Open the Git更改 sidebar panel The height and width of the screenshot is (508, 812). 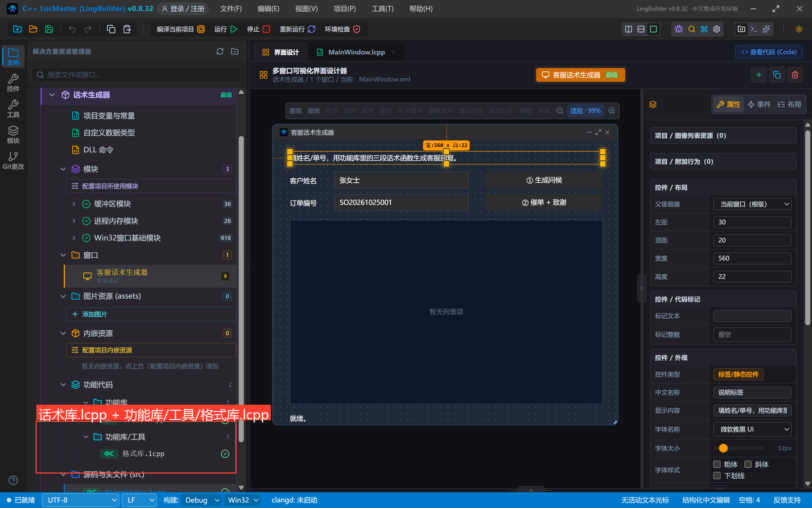coord(13,161)
